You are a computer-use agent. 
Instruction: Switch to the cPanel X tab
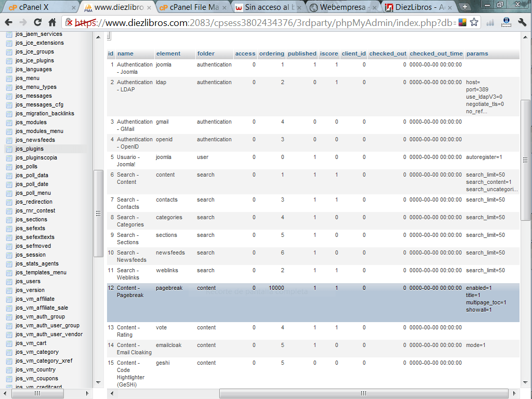tap(36, 7)
